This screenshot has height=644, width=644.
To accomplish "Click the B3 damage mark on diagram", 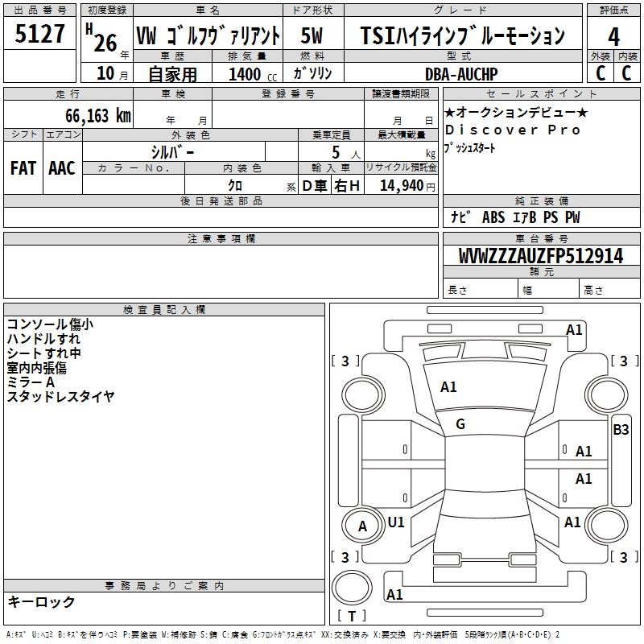I will [621, 429].
